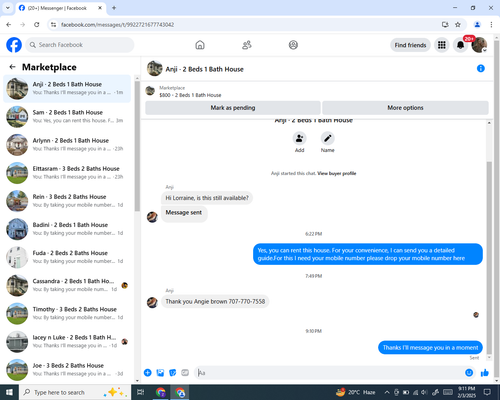Viewport: 500px width, 400px height.
Task: Open the Sam - 2 Beds 1 Bath House chat
Action: 67,117
